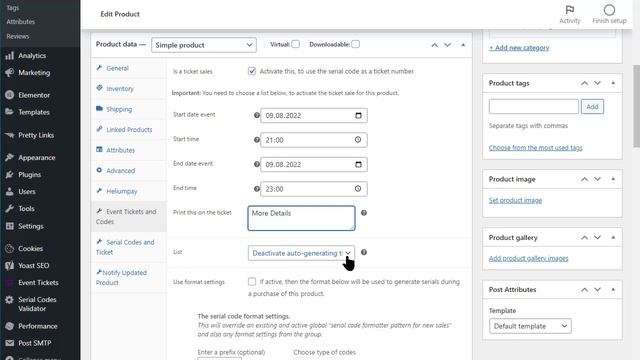
Task: Move Product data panel up
Action: coord(435,45)
